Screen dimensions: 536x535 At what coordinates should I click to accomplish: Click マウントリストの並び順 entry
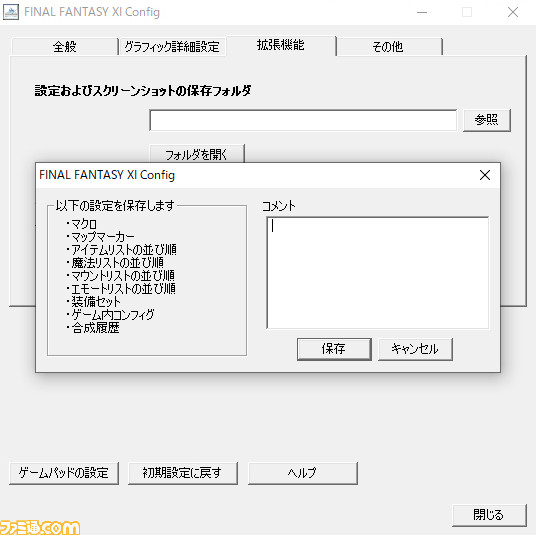coord(121,276)
